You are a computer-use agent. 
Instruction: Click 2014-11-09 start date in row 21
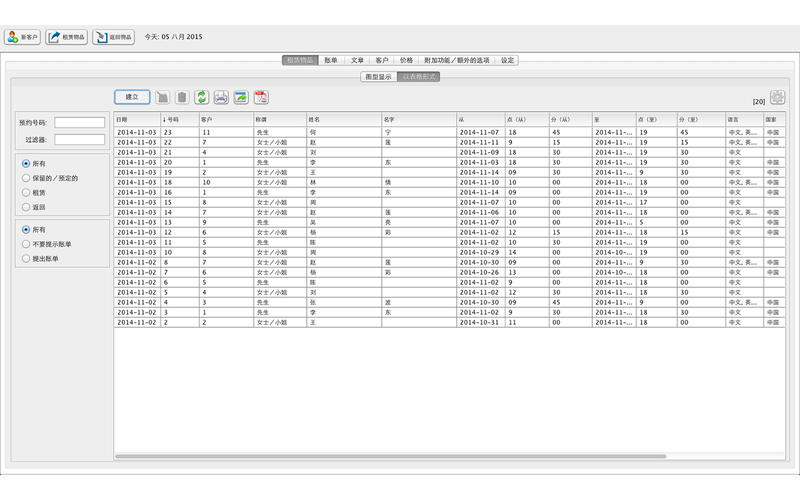click(x=479, y=152)
